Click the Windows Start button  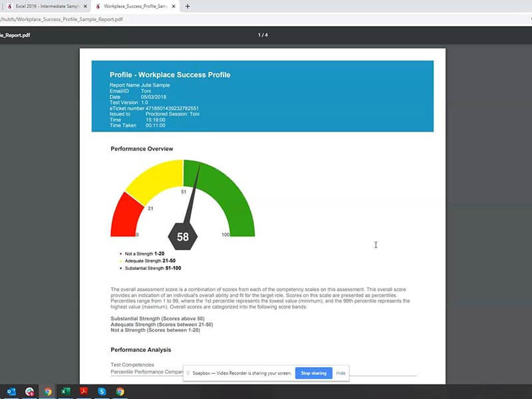click(11, 391)
